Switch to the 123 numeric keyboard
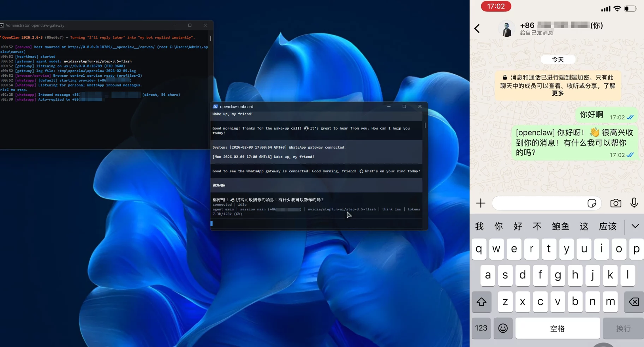The height and width of the screenshot is (347, 644). [x=481, y=328]
